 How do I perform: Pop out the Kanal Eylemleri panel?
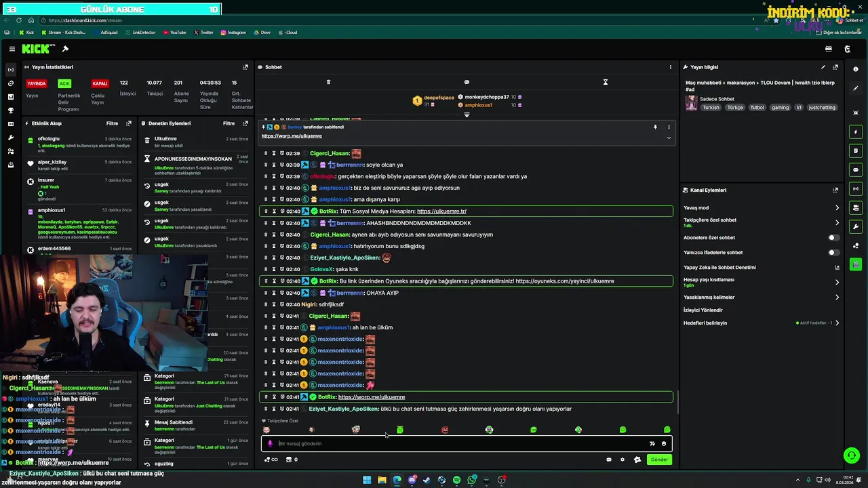[835, 190]
